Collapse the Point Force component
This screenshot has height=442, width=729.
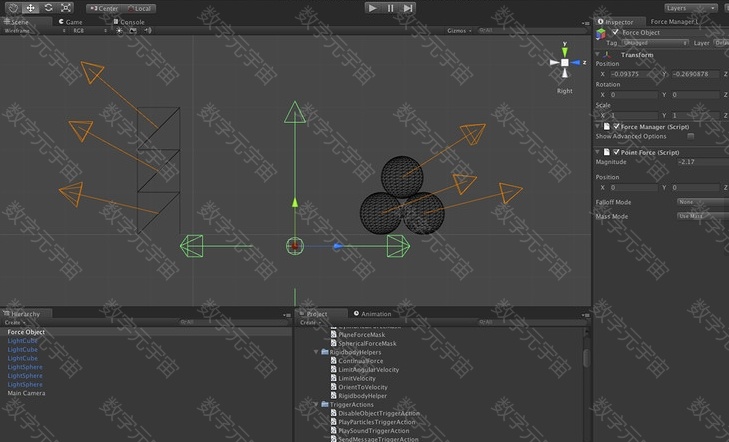[597, 152]
